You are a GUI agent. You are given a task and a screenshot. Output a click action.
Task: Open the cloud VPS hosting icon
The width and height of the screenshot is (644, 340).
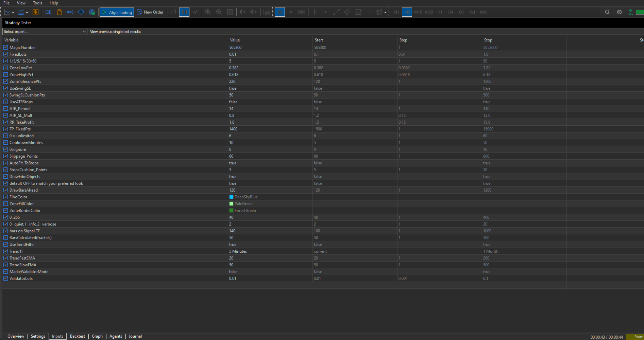[x=81, y=12]
